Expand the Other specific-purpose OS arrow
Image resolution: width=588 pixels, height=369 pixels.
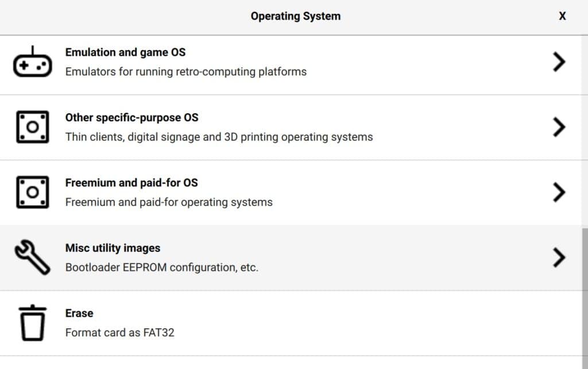(x=559, y=127)
